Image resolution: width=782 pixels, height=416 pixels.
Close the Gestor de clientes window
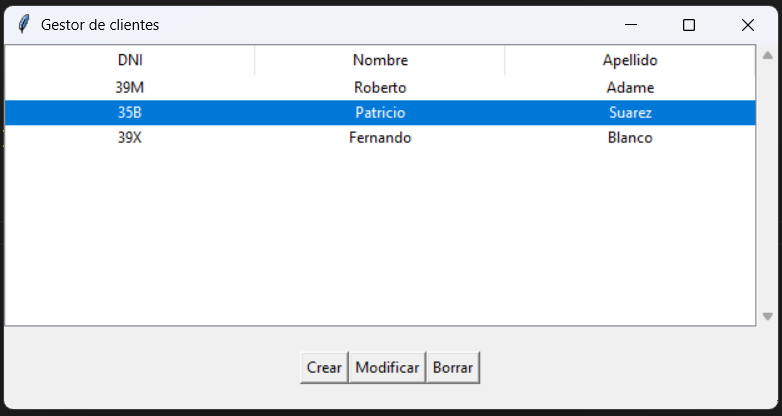coord(748,24)
